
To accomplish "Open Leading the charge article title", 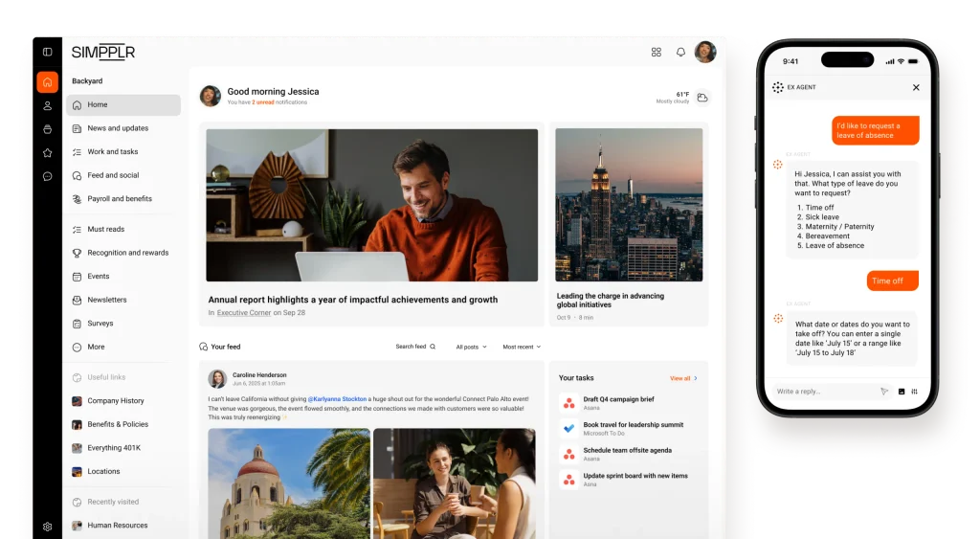I will click(611, 301).
